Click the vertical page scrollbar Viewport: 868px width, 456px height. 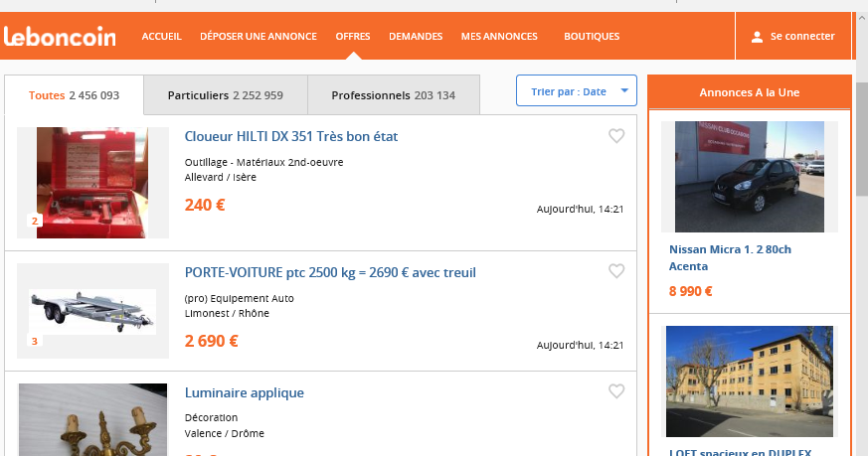point(862,138)
